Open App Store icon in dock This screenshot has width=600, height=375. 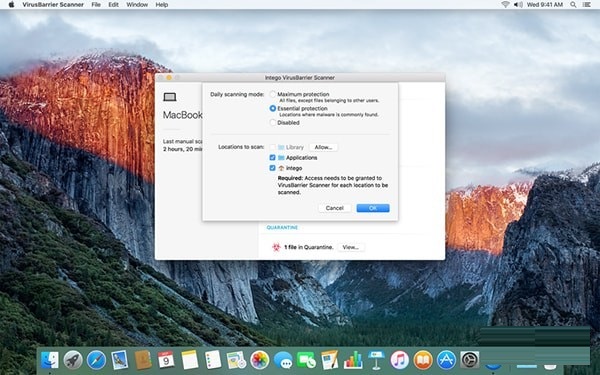[x=446, y=360]
